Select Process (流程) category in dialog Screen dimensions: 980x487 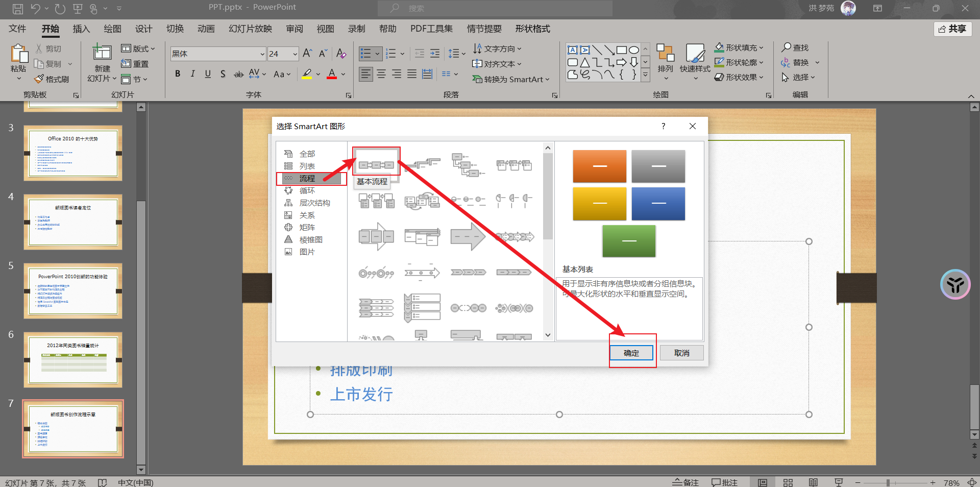point(311,178)
